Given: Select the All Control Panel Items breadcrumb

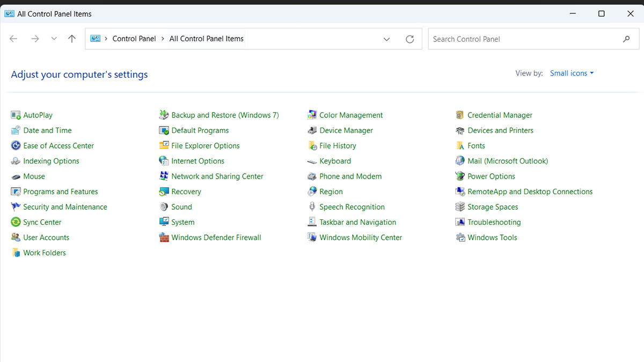Looking at the screenshot, I should [207, 39].
